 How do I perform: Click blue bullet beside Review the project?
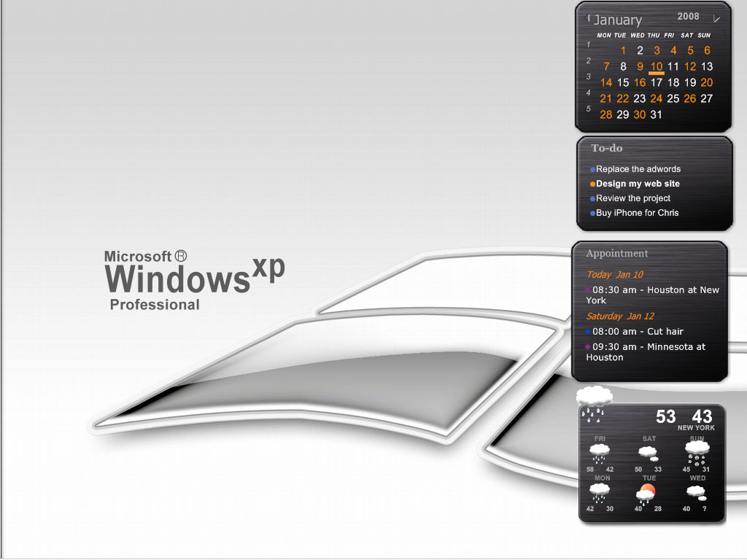pyautogui.click(x=592, y=198)
